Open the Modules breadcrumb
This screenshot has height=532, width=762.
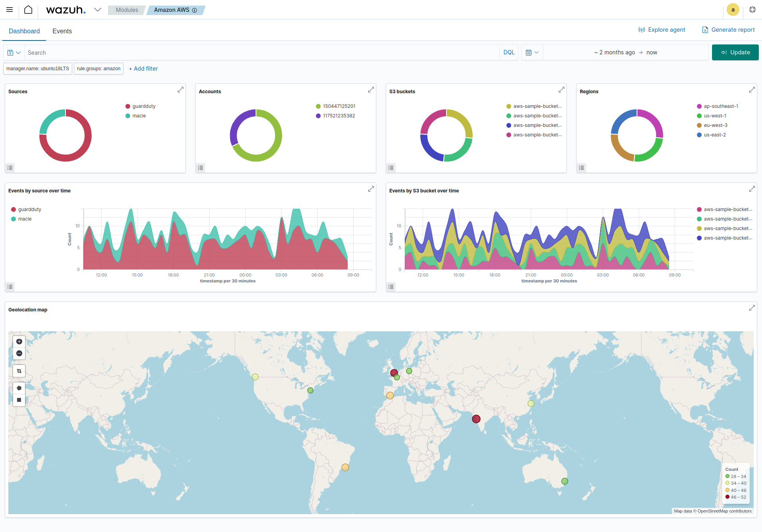(127, 10)
